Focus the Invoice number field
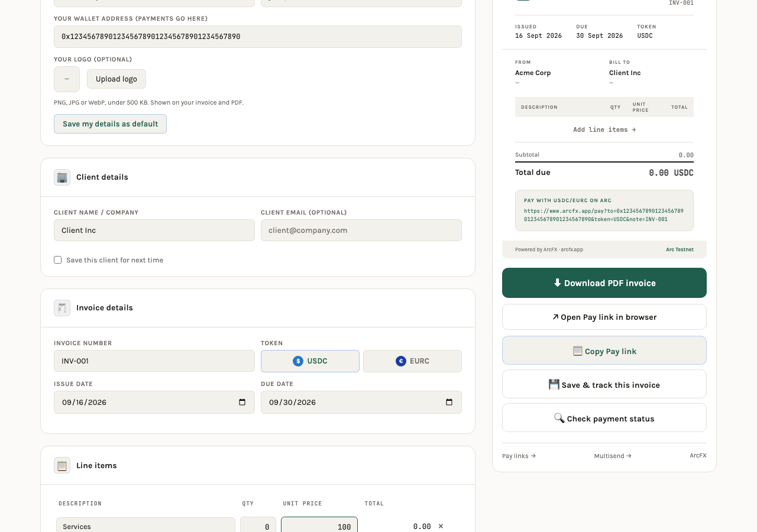 [154, 361]
